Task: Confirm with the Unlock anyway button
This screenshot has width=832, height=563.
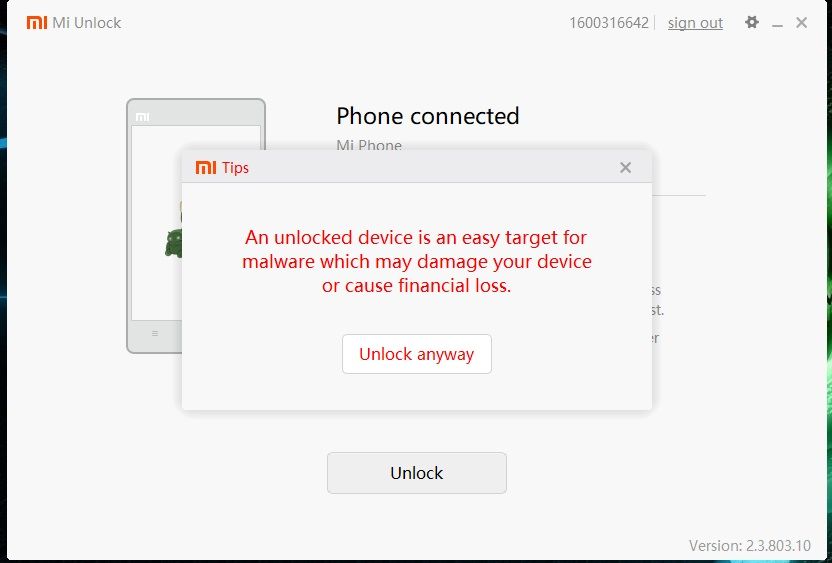Action: [417, 354]
